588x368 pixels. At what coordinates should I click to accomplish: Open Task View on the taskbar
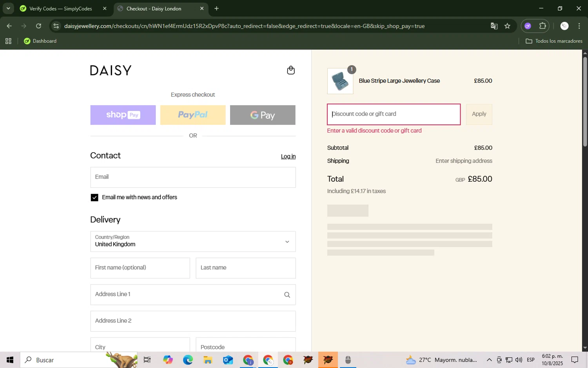(147, 360)
